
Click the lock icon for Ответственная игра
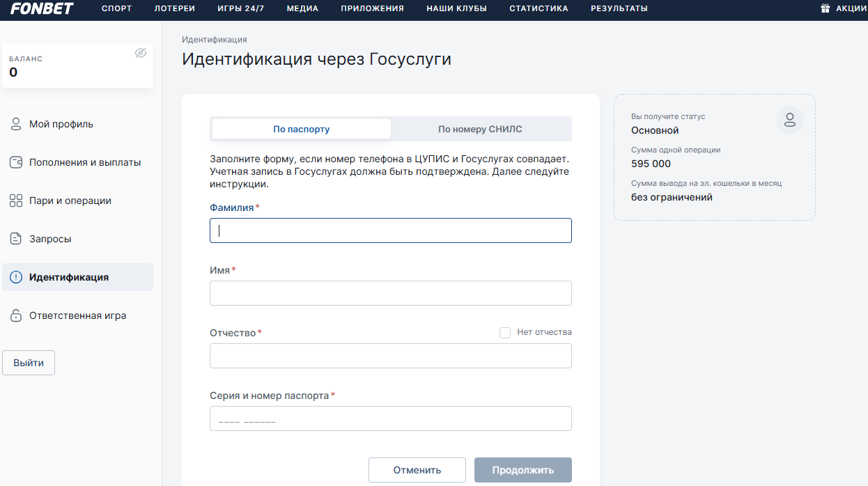pos(16,315)
